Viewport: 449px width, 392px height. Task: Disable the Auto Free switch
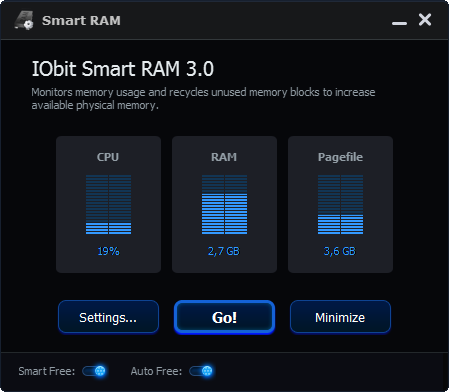(201, 371)
